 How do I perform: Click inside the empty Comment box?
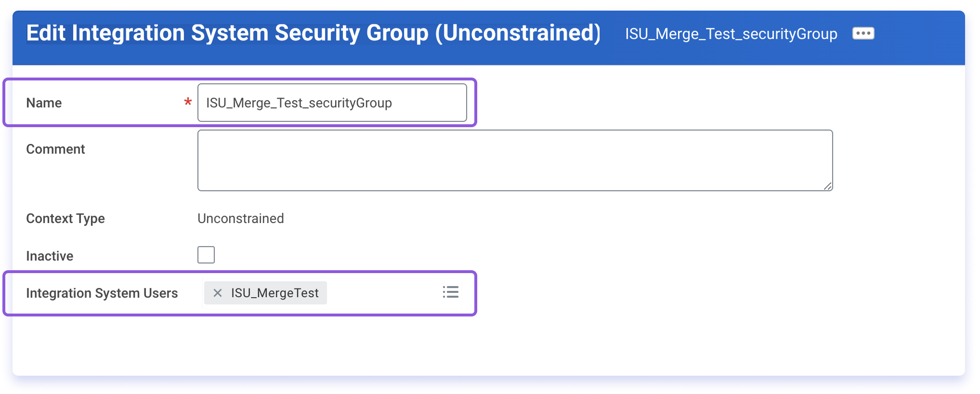point(514,160)
